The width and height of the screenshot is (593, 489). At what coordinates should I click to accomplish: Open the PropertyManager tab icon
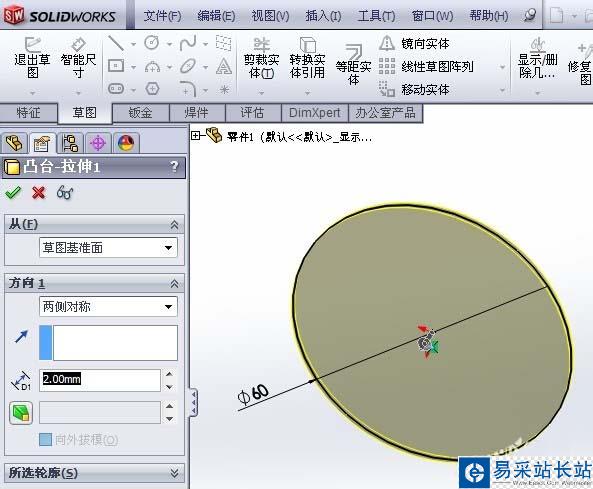42,143
